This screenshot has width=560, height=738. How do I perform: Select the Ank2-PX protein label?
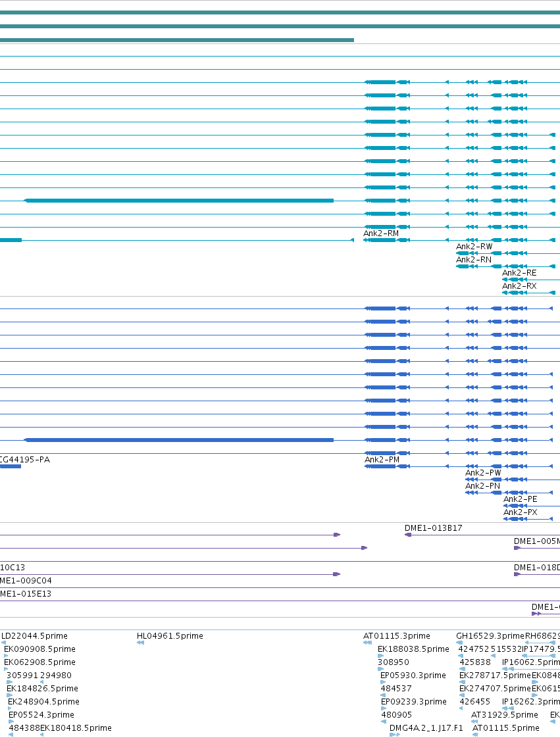[521, 512]
